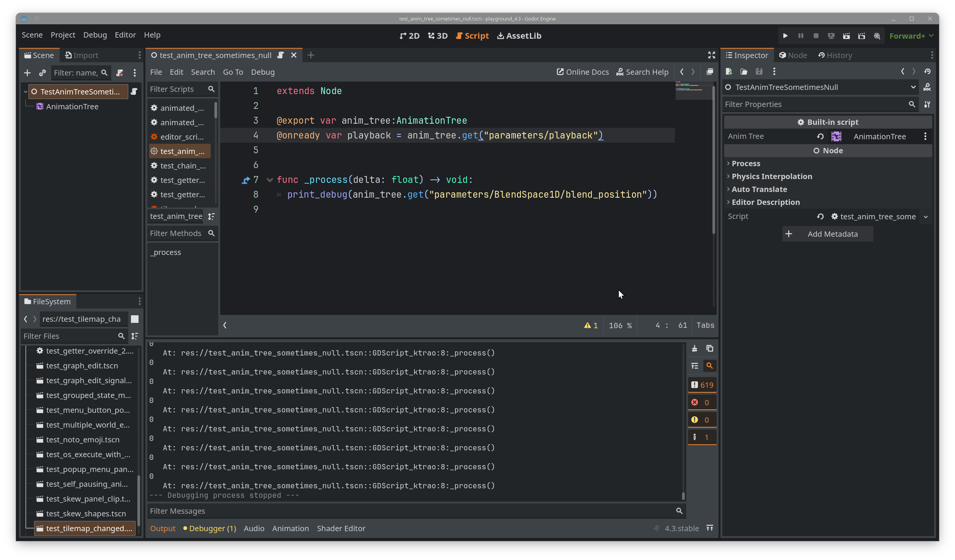
Task: Open script of TestAnimTreeSometimesNull node
Action: tap(134, 91)
